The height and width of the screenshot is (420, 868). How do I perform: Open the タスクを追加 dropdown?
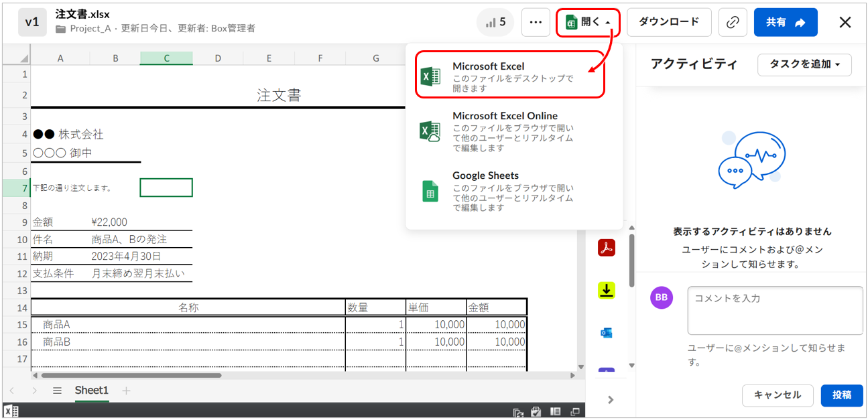[804, 64]
